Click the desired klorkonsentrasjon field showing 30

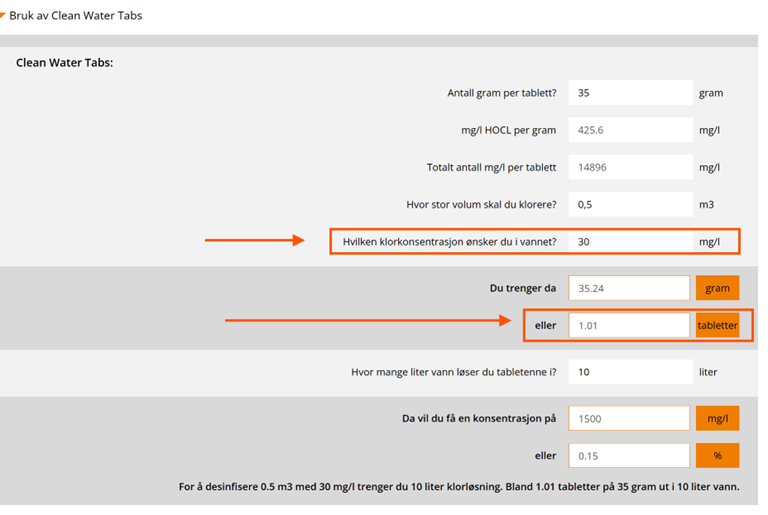pos(629,242)
